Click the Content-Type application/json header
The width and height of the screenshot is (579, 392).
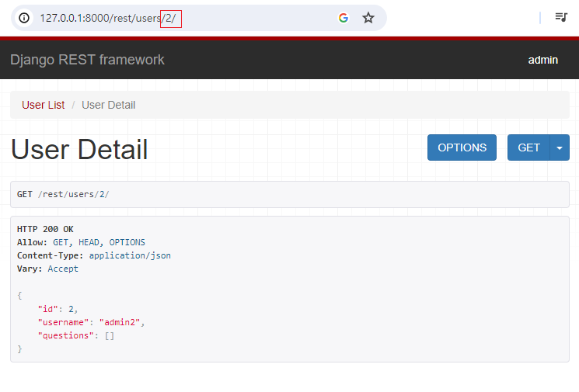(94, 255)
